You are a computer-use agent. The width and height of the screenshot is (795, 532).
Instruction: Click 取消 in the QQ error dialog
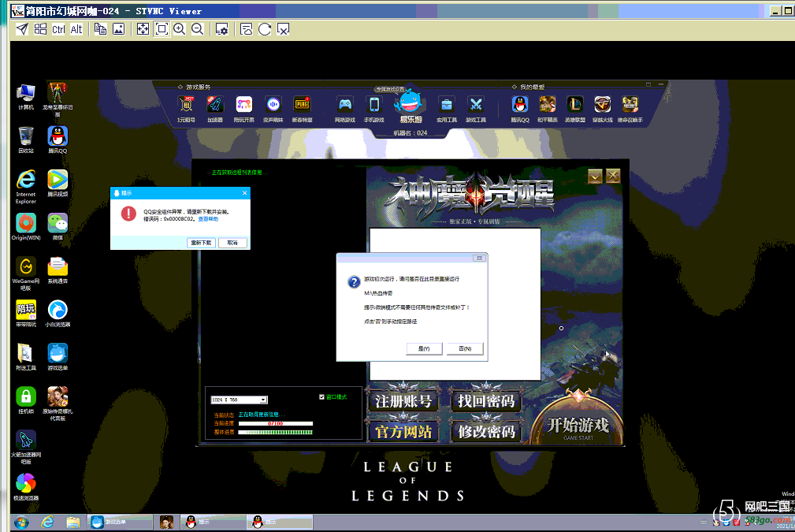coord(232,243)
